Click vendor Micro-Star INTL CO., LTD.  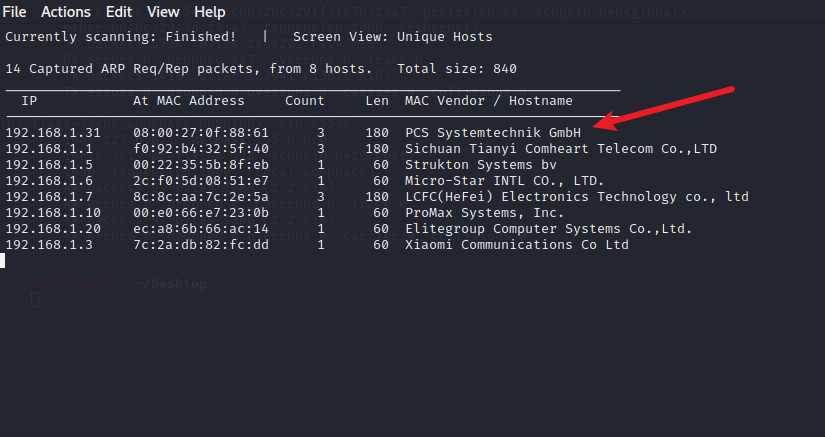click(x=505, y=181)
